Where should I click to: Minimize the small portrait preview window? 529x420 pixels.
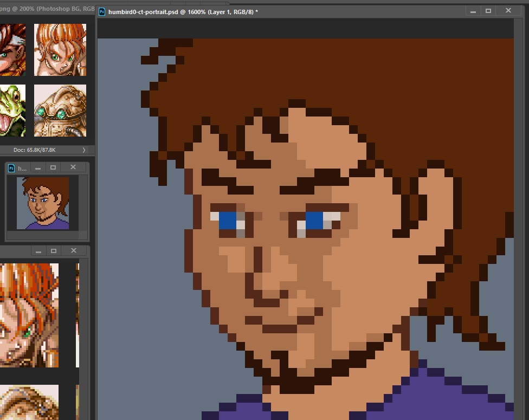coord(38,168)
